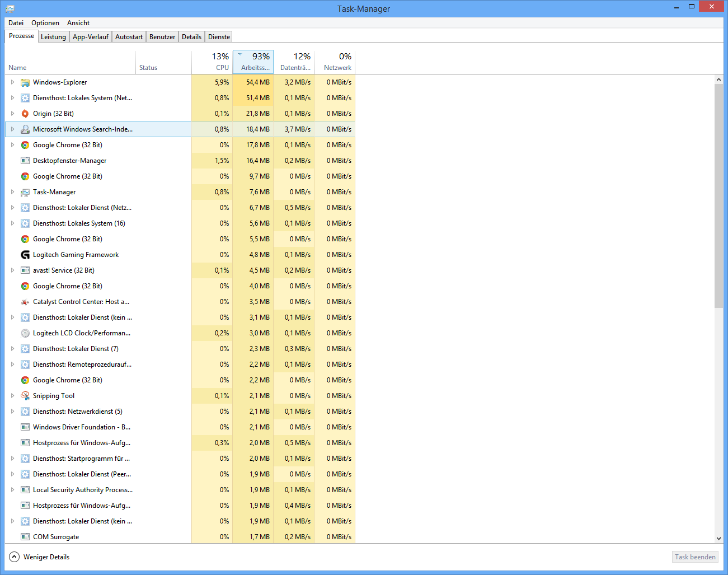This screenshot has width=728, height=575.
Task: Click the scrollbar up arrow
Action: [718, 80]
